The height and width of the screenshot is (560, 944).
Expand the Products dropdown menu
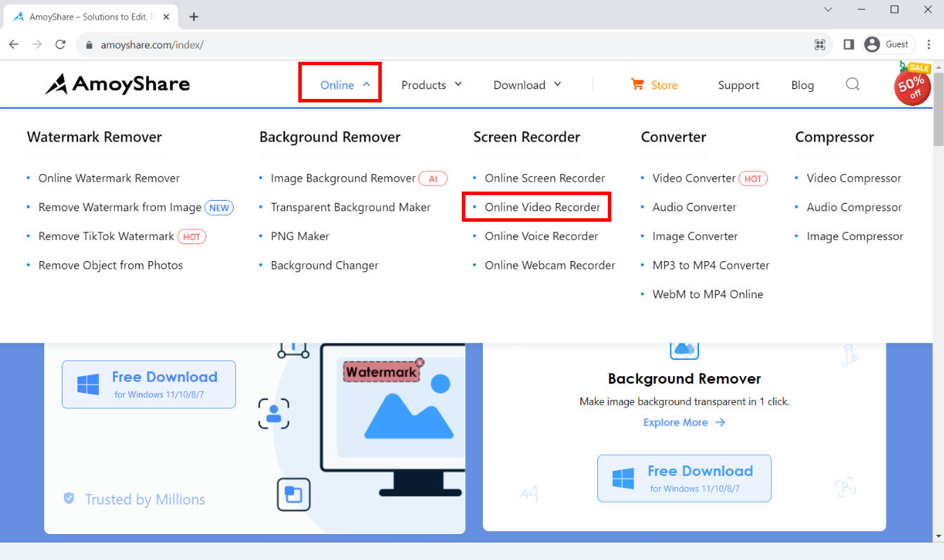pyautogui.click(x=432, y=85)
